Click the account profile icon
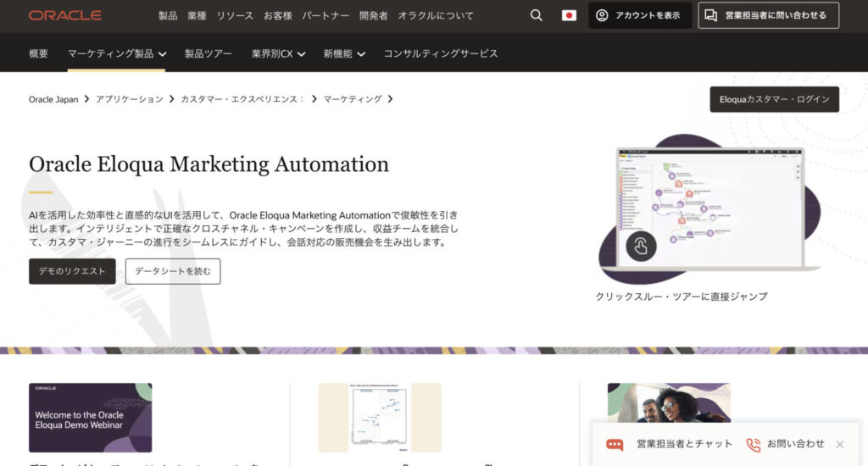868x466 pixels. click(x=602, y=15)
